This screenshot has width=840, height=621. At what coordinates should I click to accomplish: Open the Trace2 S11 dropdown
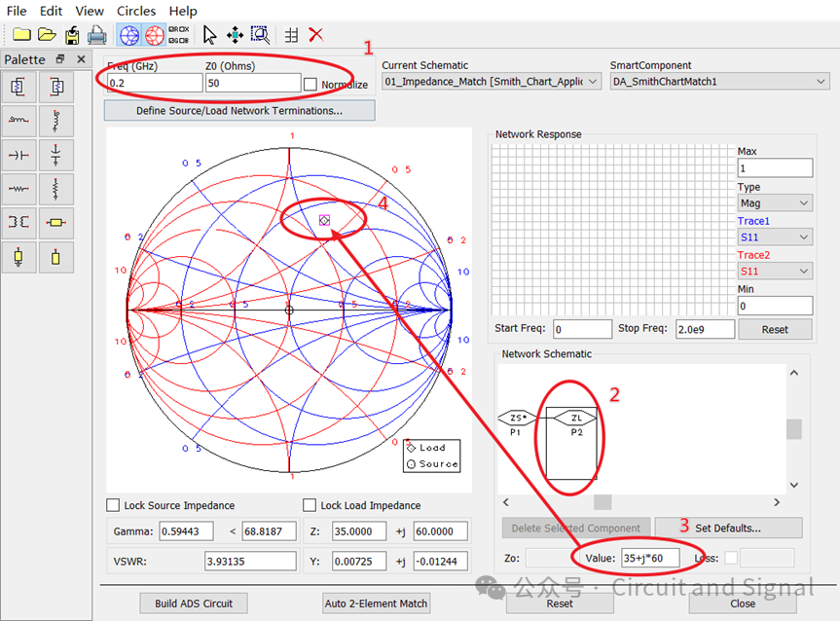775,272
